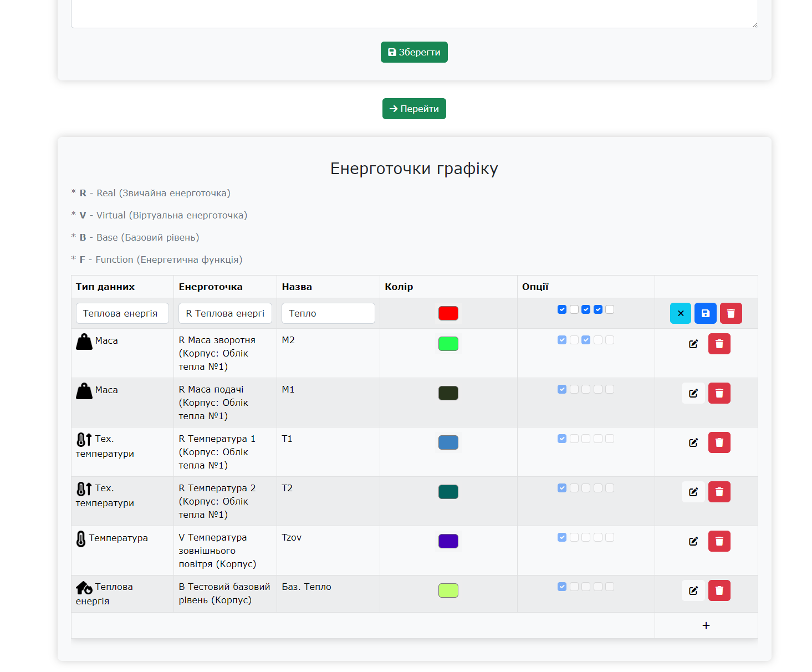Click the bright green M2 color swatch
The height and width of the screenshot is (672, 812).
pos(448,344)
